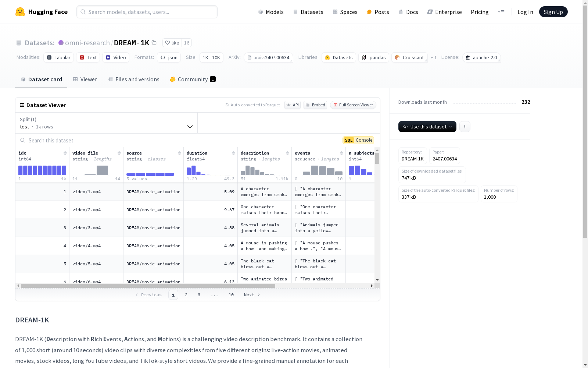Open the Files and versions tab

point(133,79)
